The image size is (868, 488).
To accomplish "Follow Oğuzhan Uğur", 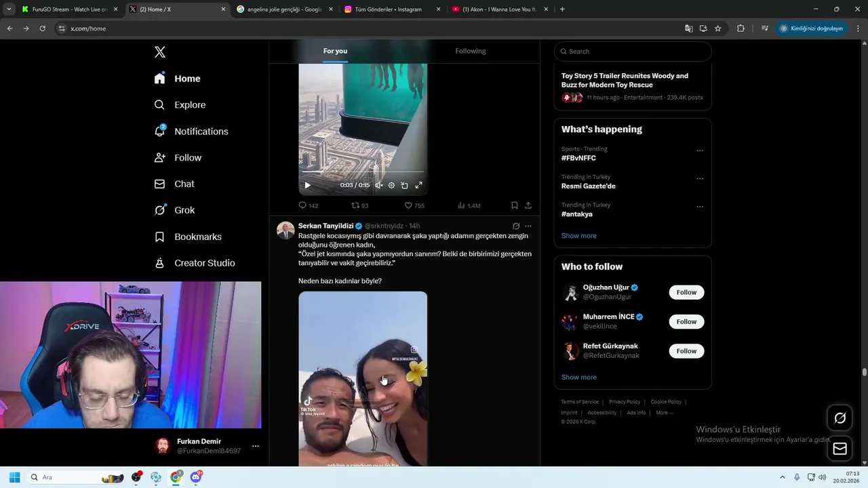I will click(x=686, y=292).
